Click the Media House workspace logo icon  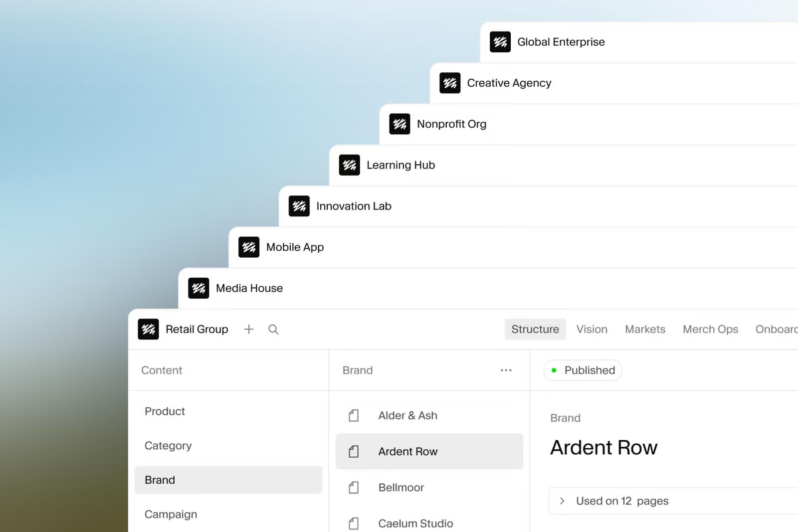[199, 288]
